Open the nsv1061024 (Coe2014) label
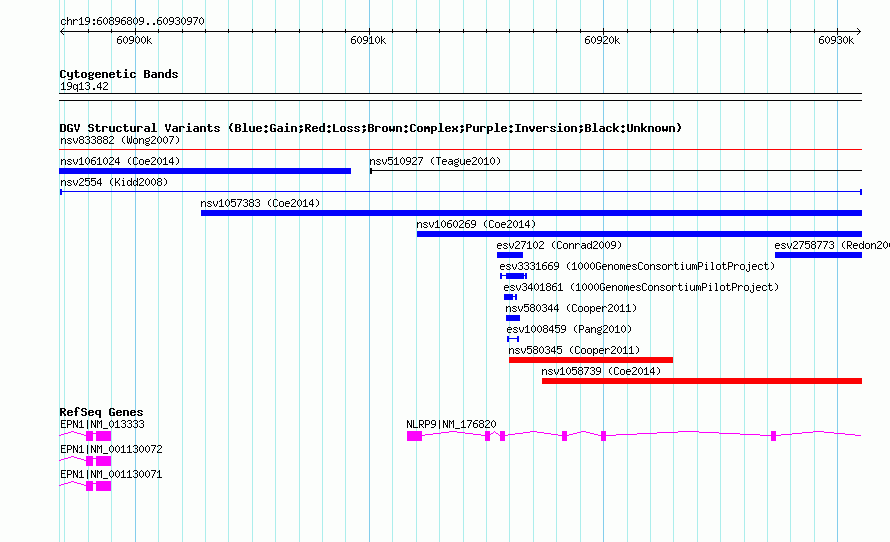890x542 pixels. 120,161
